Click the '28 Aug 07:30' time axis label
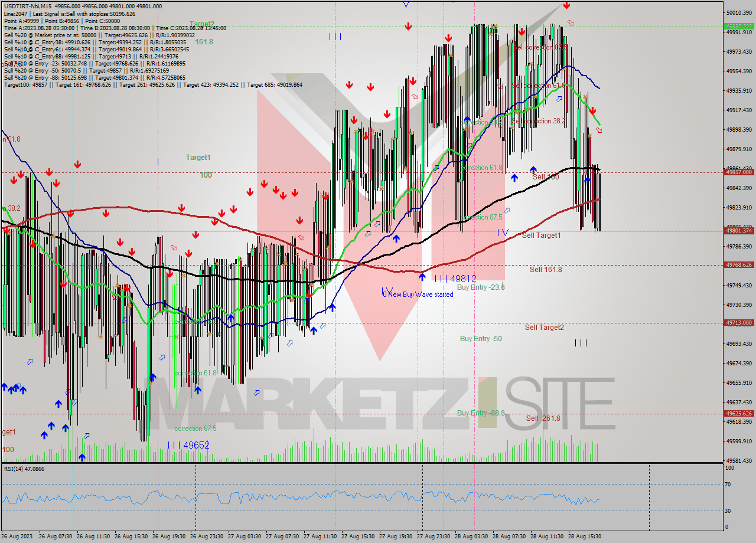This screenshot has height=543, width=756. point(509,537)
